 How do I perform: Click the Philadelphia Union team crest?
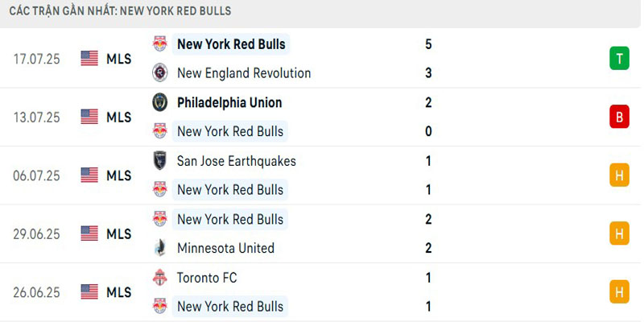tap(159, 102)
